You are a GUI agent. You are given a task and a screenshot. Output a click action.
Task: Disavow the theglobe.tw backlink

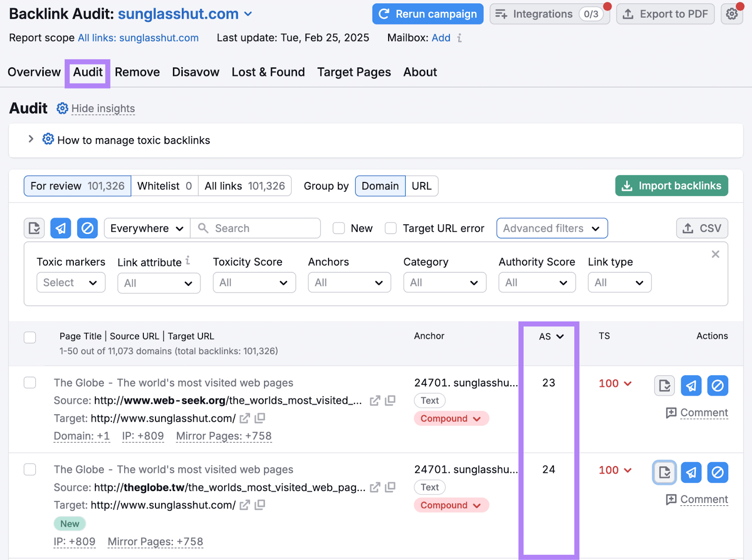coord(717,473)
